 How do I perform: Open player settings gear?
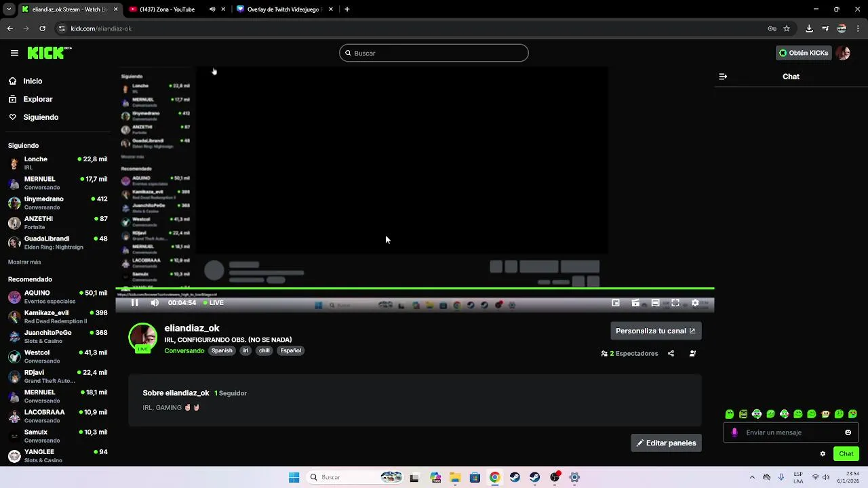click(695, 303)
